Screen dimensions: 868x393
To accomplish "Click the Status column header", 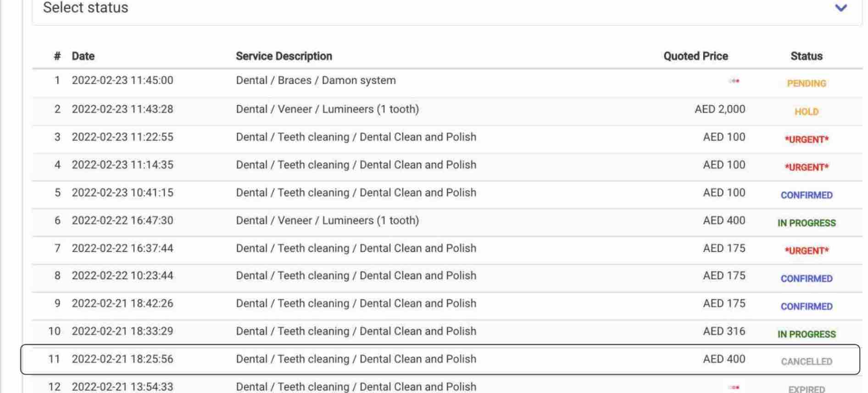I will 806,56.
